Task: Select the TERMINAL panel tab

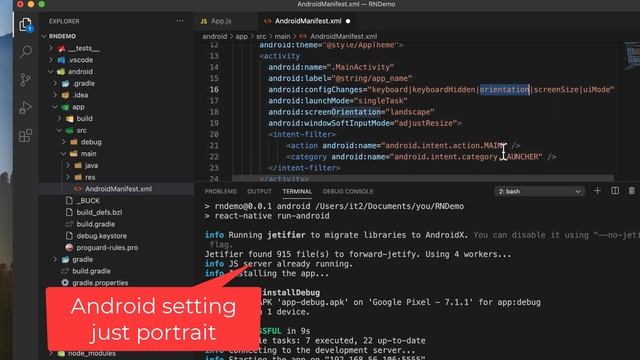Action: (297, 191)
